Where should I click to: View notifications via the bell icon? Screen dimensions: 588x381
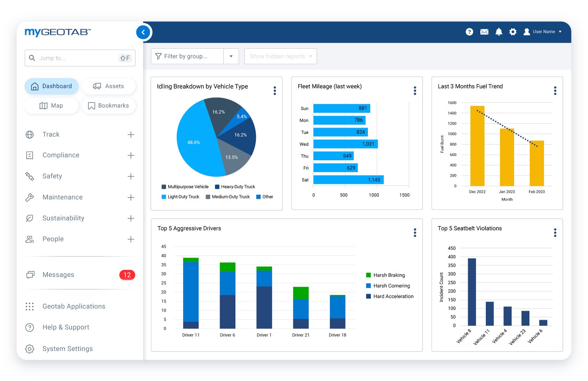[499, 32]
